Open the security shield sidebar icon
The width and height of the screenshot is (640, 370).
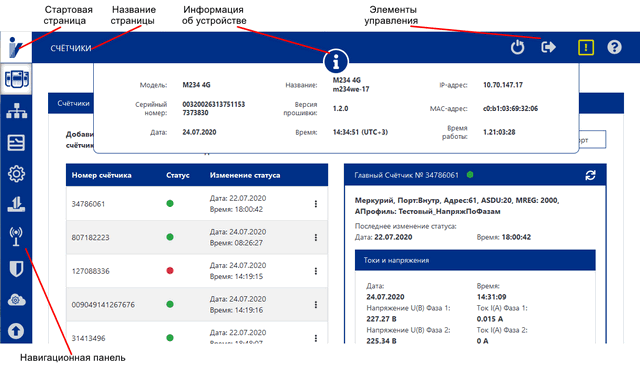click(16, 269)
